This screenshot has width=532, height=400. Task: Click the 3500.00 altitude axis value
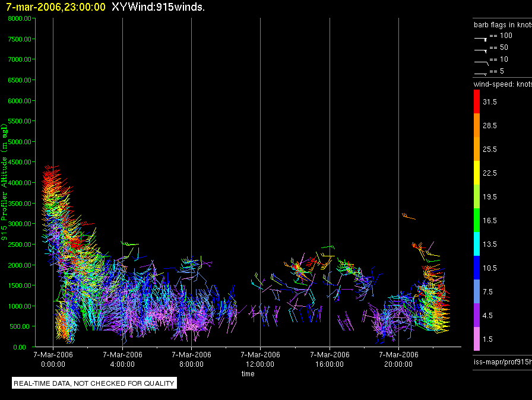(20, 204)
